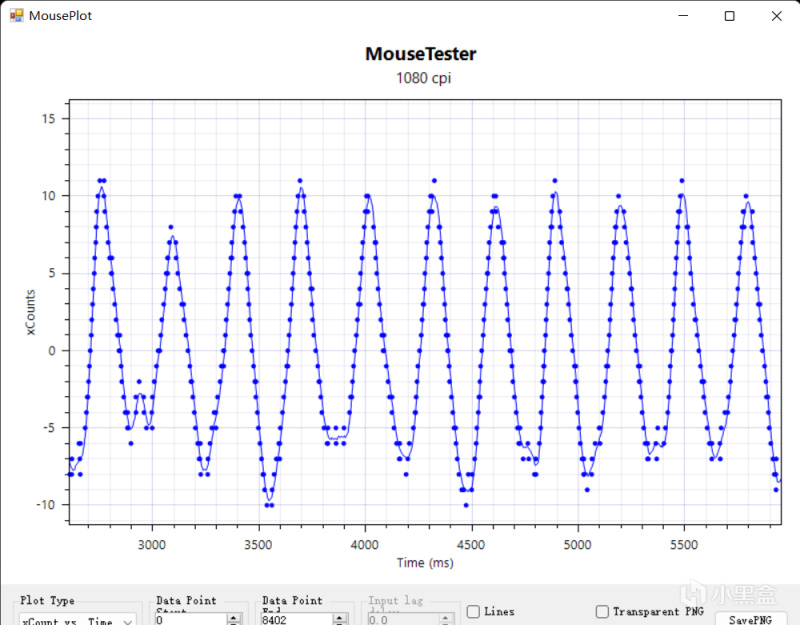The height and width of the screenshot is (625, 800).
Task: Click the 1080 cpi subtitle
Action: click(423, 78)
